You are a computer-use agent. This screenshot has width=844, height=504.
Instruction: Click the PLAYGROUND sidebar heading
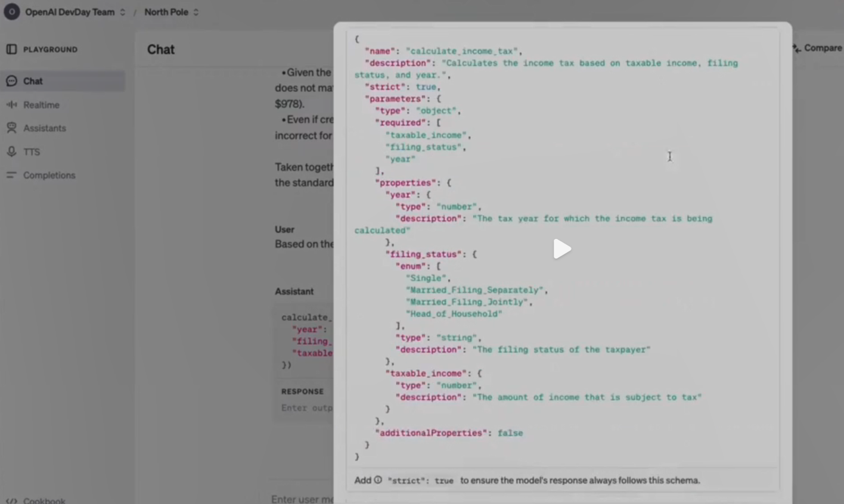(x=50, y=49)
